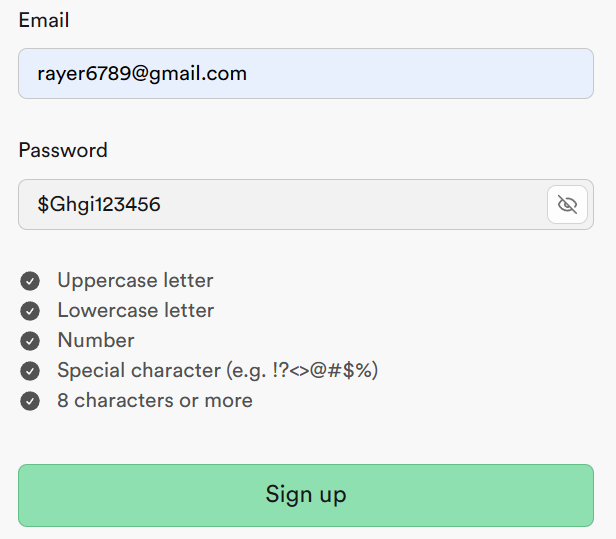Select the "Uppercase letter" requirement text
616x539 pixels.
(135, 281)
